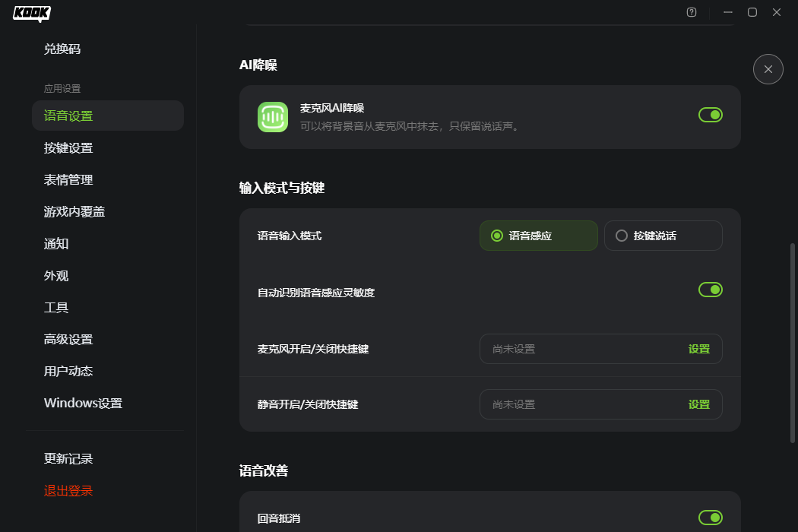Select the 语音感应 input mode
This screenshot has width=798, height=532.
538,236
